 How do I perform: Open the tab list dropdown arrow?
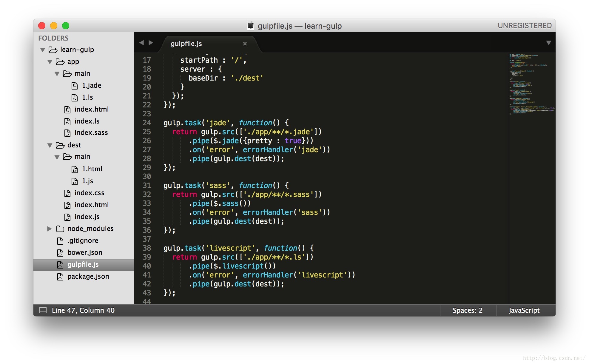pos(548,43)
